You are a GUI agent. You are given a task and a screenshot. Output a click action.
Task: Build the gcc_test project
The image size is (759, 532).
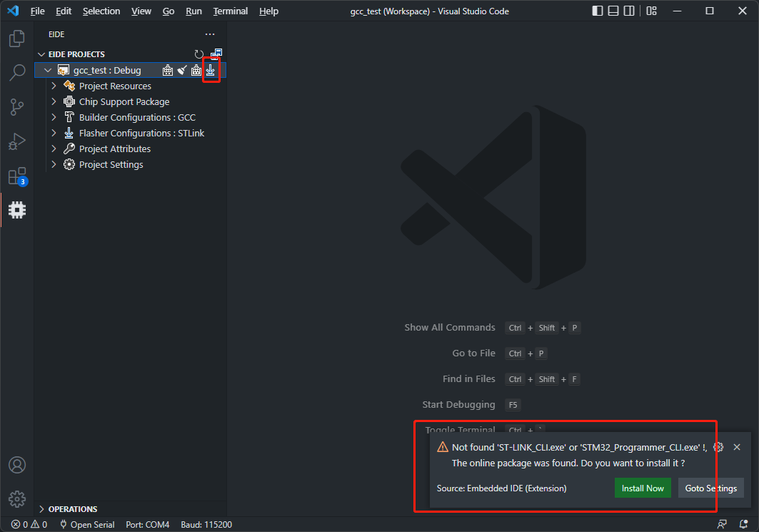tap(168, 70)
